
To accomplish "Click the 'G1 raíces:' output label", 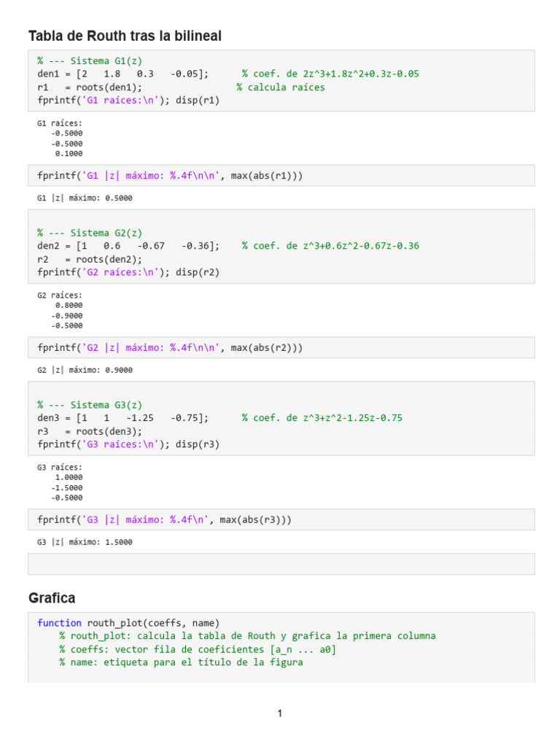I will [60, 123].
